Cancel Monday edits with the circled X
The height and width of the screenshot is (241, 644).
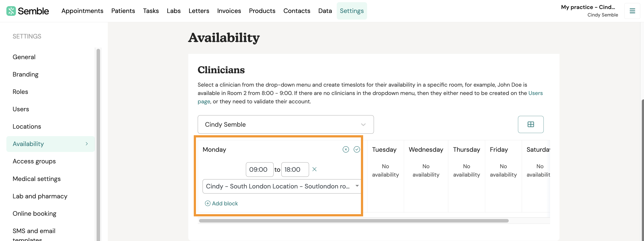(346, 150)
